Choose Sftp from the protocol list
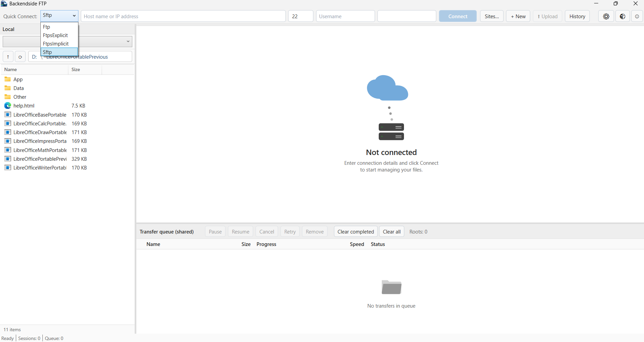Image resolution: width=644 pixels, height=342 pixels. click(59, 52)
